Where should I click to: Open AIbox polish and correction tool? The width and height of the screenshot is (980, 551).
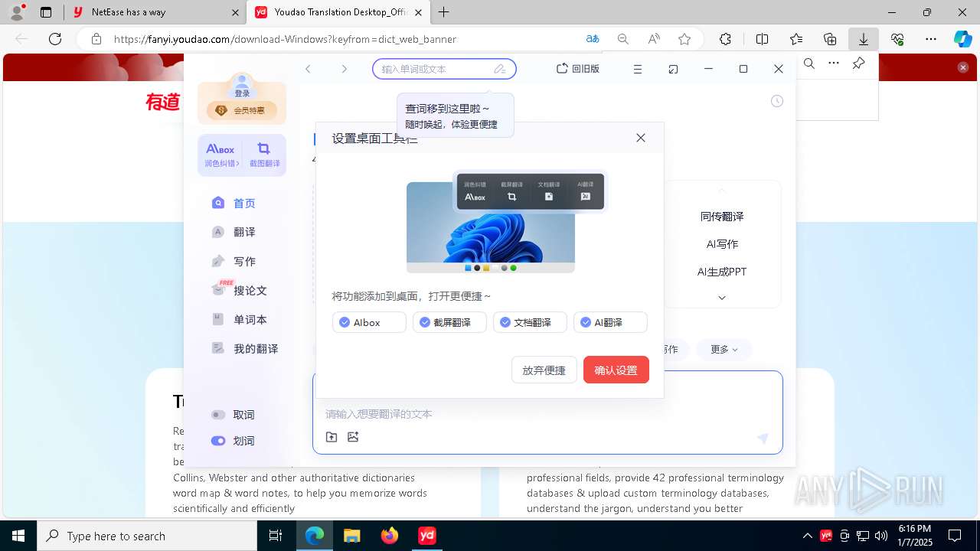(220, 155)
